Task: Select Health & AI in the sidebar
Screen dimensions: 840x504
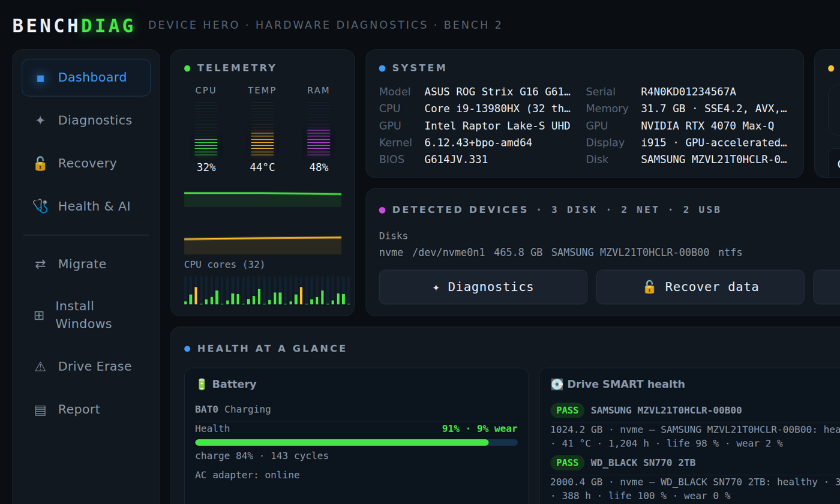Action: click(x=86, y=206)
